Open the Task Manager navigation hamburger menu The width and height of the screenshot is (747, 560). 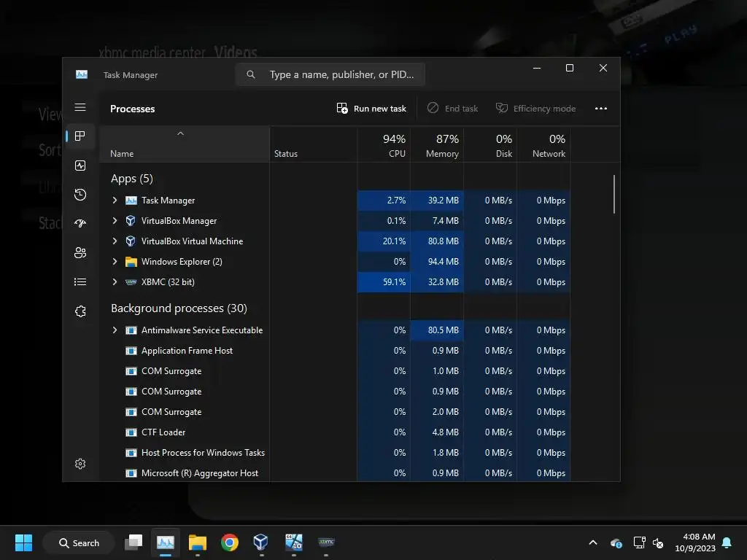[x=80, y=107]
